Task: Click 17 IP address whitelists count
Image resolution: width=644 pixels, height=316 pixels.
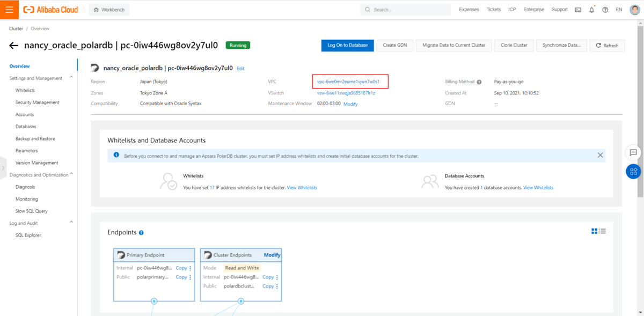Action: (x=213, y=188)
